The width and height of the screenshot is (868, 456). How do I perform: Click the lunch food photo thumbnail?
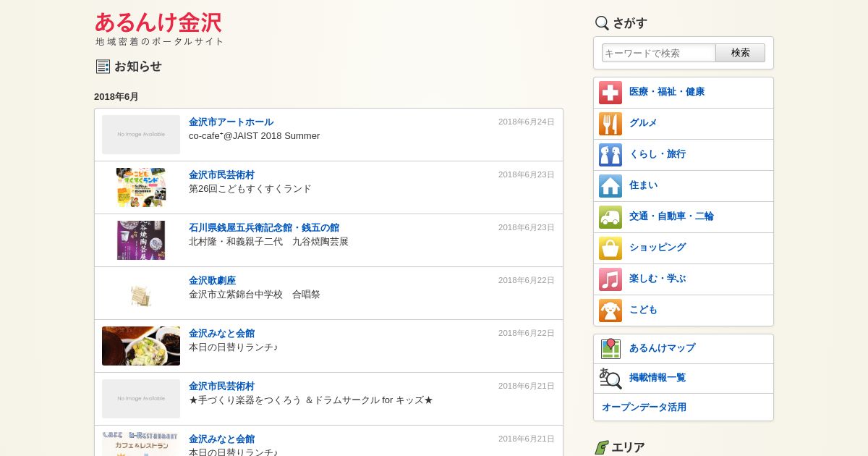pyautogui.click(x=141, y=346)
